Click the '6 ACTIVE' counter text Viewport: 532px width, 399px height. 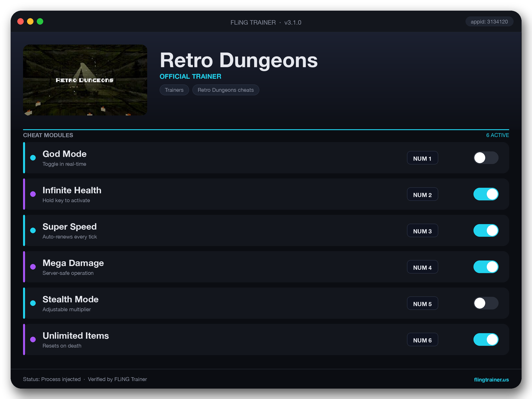497,135
